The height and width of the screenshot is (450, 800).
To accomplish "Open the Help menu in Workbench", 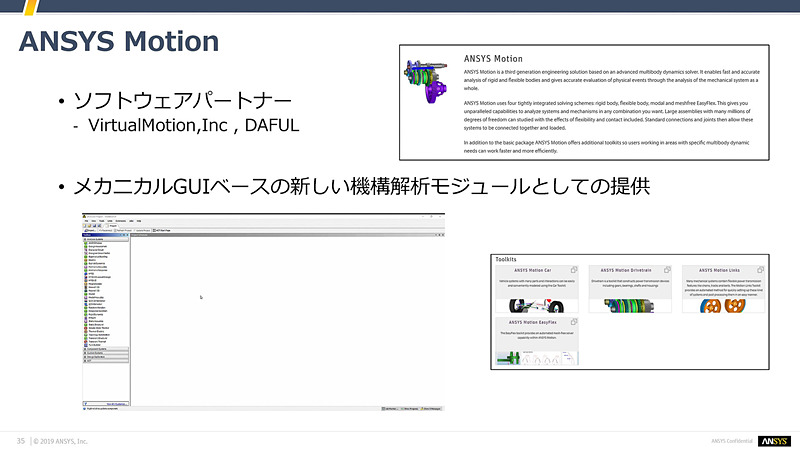I will 139,221.
